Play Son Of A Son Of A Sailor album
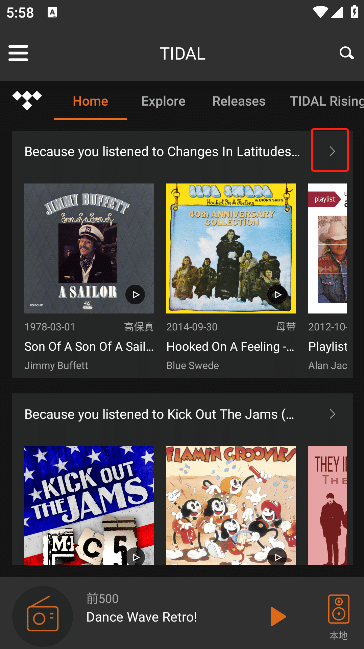The width and height of the screenshot is (364, 649). (135, 295)
